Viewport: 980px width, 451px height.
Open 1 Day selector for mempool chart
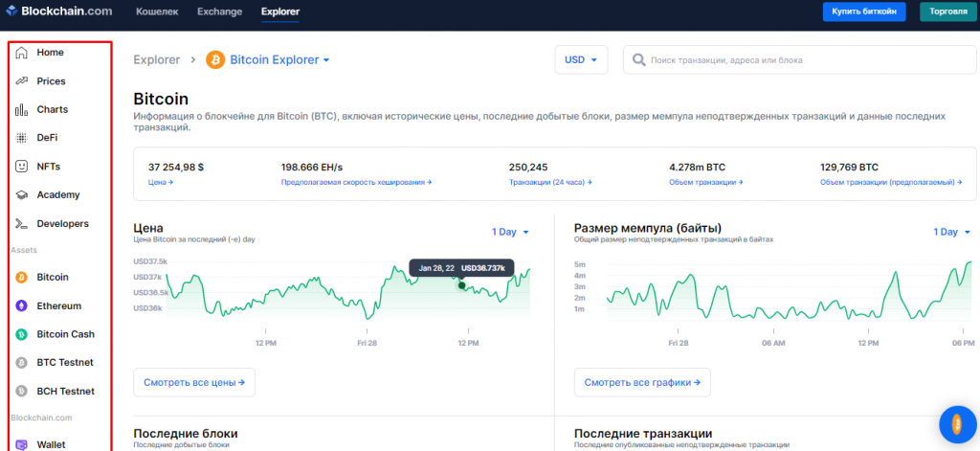click(951, 232)
